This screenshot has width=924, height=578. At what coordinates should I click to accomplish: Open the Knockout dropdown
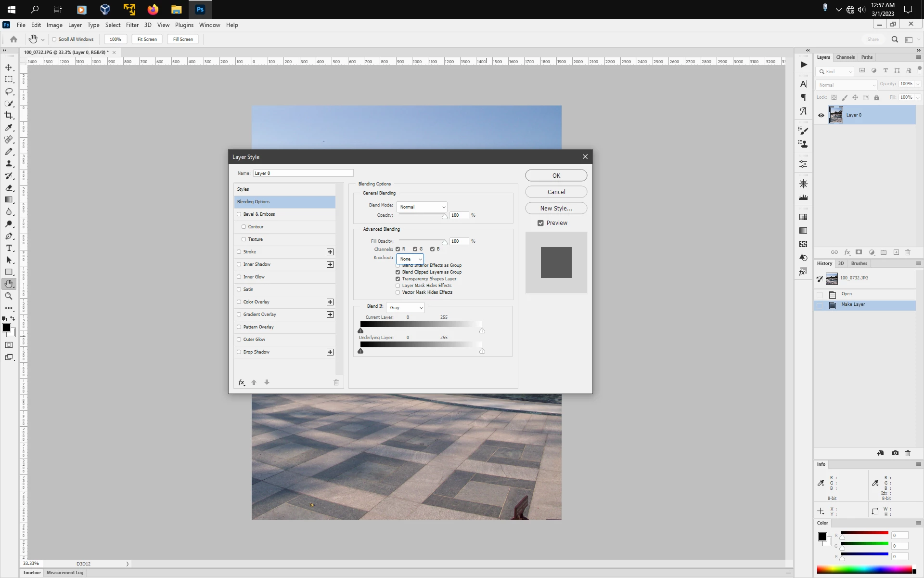410,259
